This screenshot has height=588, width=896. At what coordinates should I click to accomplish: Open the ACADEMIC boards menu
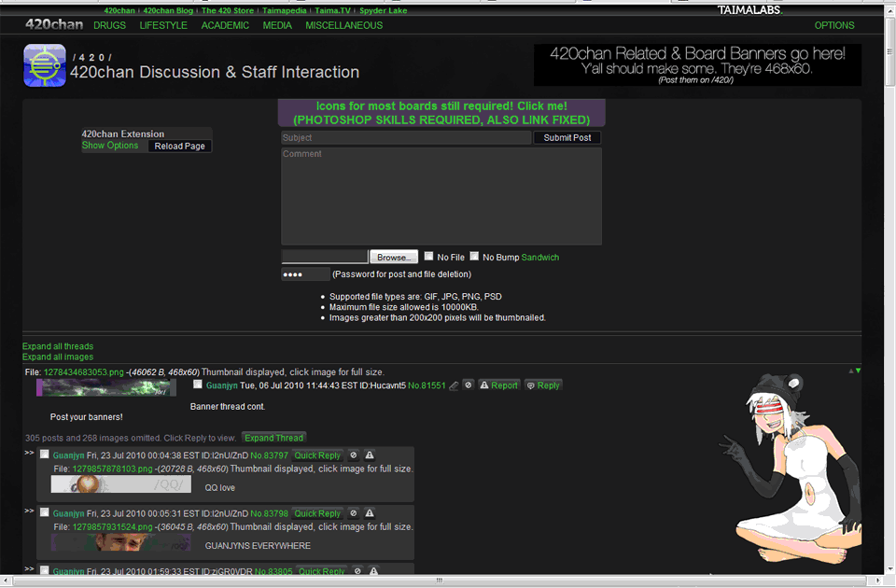tap(225, 25)
